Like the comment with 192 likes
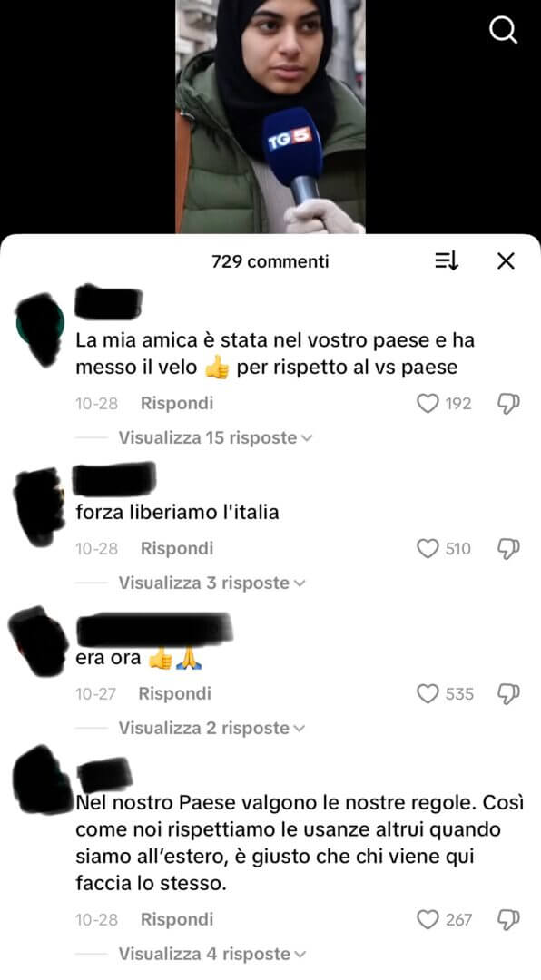This screenshot has height=980, width=541. [x=428, y=404]
